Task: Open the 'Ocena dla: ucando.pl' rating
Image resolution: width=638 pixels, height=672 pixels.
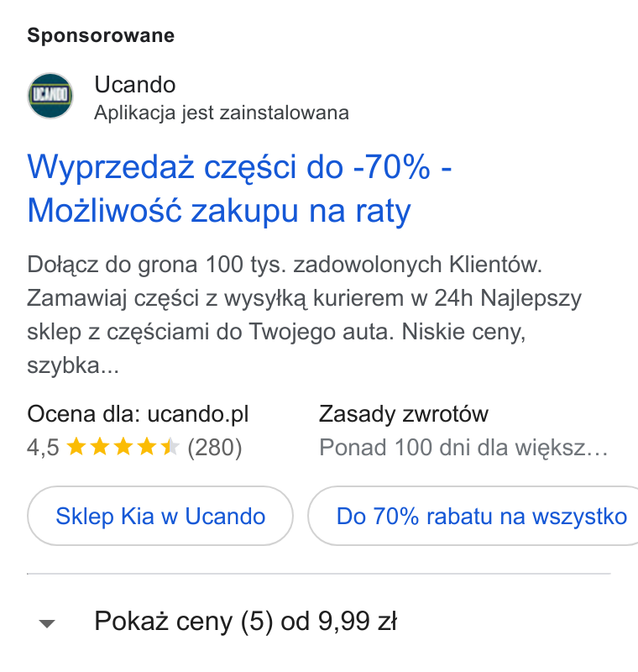Action: point(138,414)
